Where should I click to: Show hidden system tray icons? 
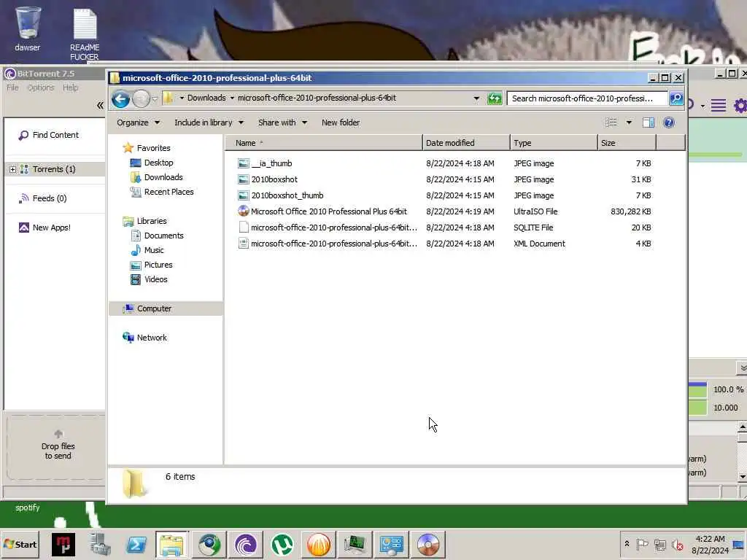pyautogui.click(x=627, y=544)
